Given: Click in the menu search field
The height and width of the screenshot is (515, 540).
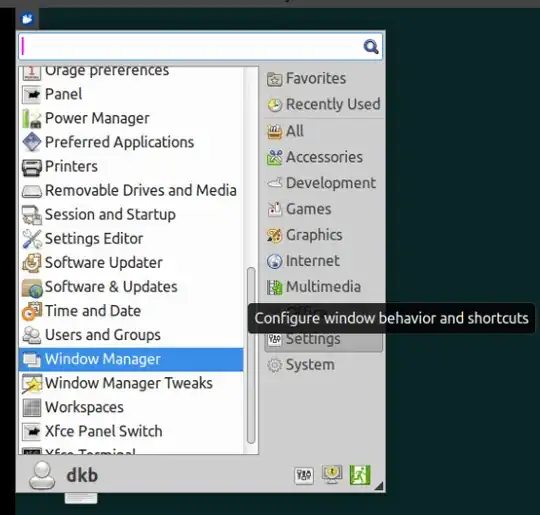Looking at the screenshot, I should [200, 47].
